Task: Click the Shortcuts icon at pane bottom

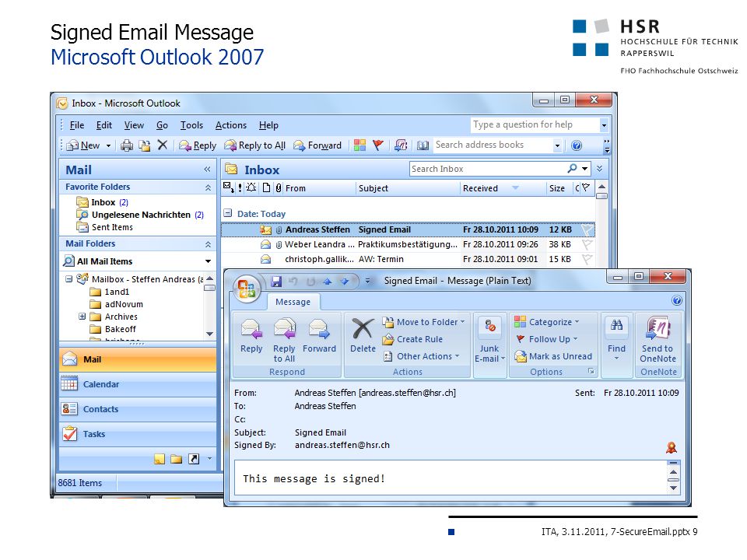Action: point(194,459)
